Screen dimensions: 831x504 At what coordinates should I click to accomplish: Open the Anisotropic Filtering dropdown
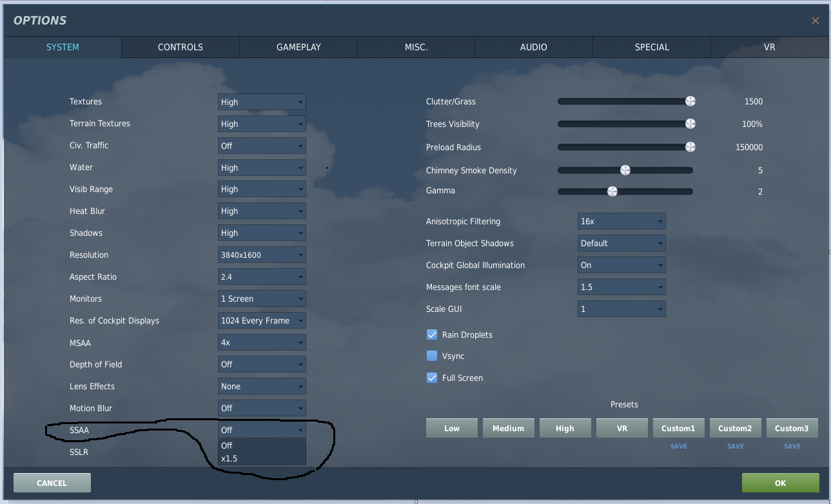pyautogui.click(x=621, y=222)
